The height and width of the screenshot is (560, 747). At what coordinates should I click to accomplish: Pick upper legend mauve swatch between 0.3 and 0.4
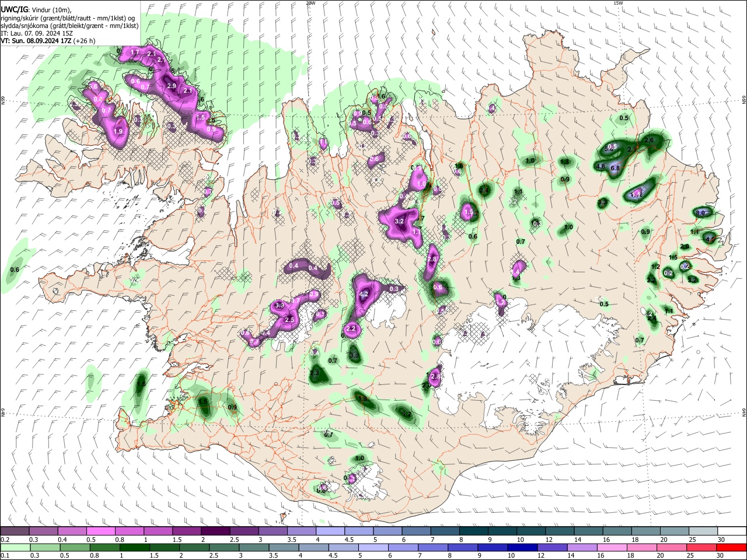(43, 531)
